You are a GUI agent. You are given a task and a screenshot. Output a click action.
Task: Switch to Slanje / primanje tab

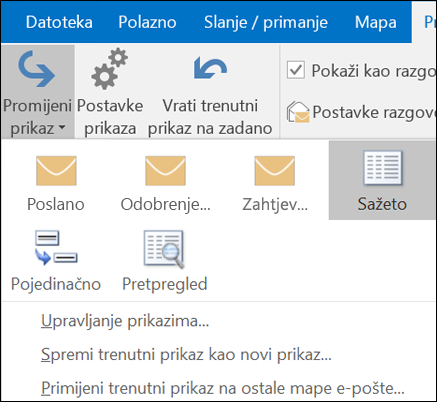(266, 22)
